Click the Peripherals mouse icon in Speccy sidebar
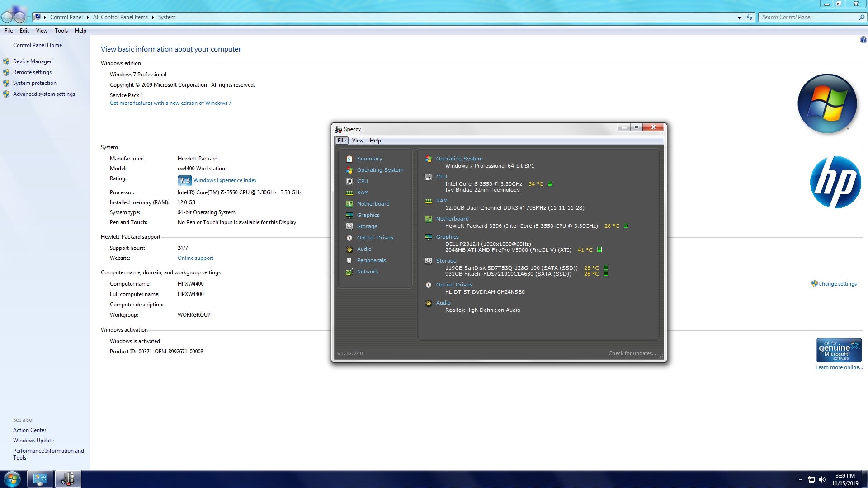 coord(349,260)
